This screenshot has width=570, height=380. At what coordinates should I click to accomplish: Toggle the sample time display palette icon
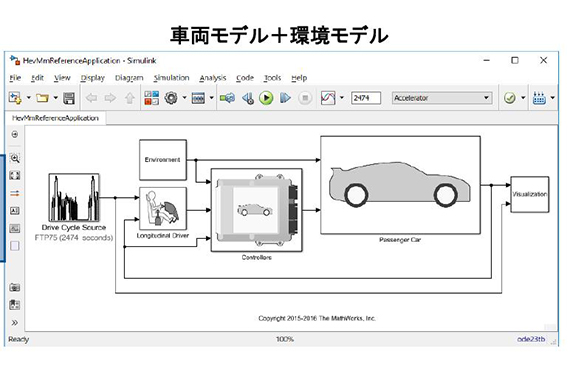(15, 193)
